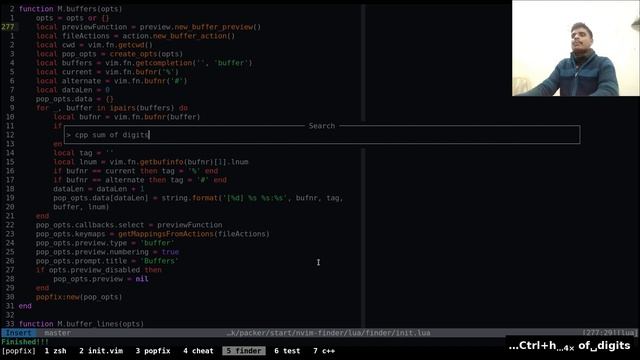Click the 'for _, buffer in ipairs(buffers) do' line
The width and height of the screenshot is (640, 360).
(111, 108)
